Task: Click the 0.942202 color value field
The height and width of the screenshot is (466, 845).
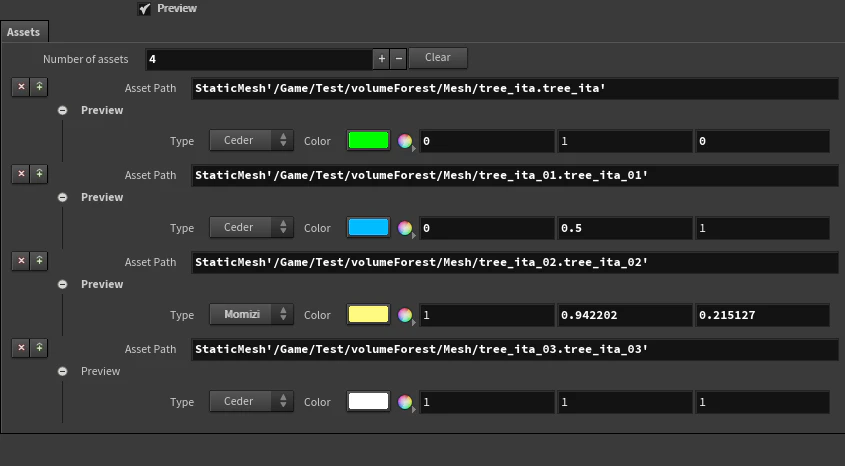Action: click(x=625, y=315)
